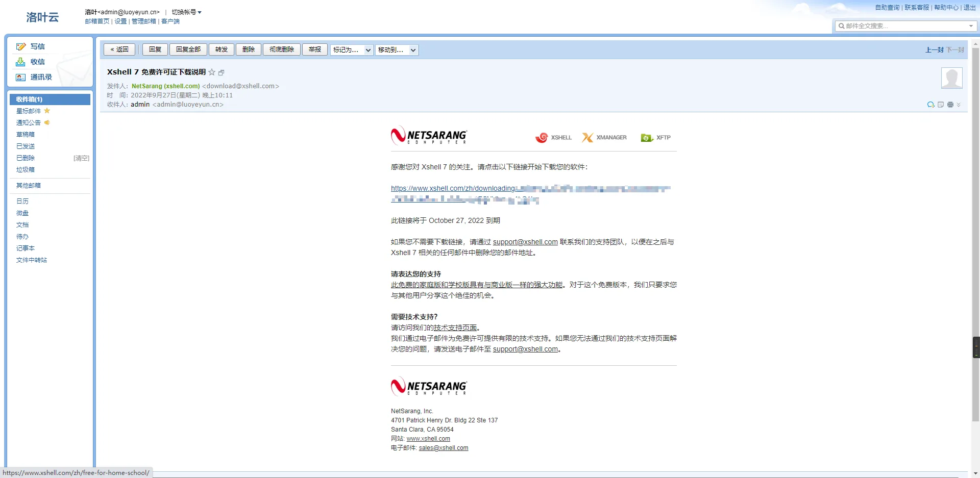This screenshot has width=980, height=478.
Task: Click the search magnifier icon
Action: 841,26
